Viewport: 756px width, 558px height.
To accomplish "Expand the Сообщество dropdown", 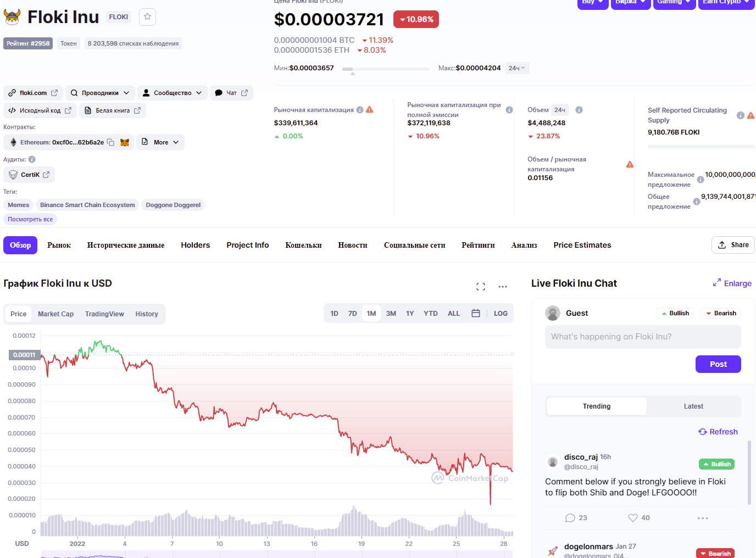I will click(173, 93).
